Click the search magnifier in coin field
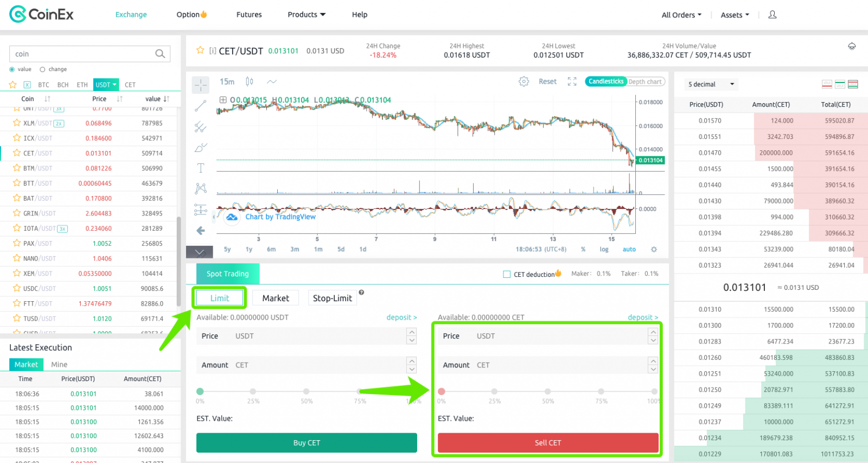This screenshot has width=868, height=463. tap(160, 54)
